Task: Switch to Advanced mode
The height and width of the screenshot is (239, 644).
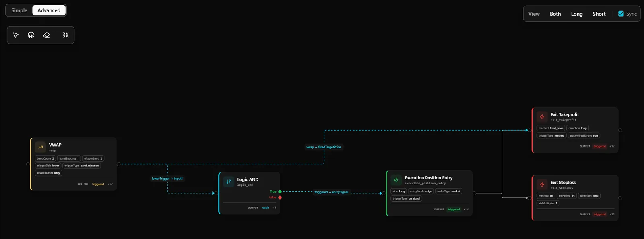Action: click(x=49, y=10)
